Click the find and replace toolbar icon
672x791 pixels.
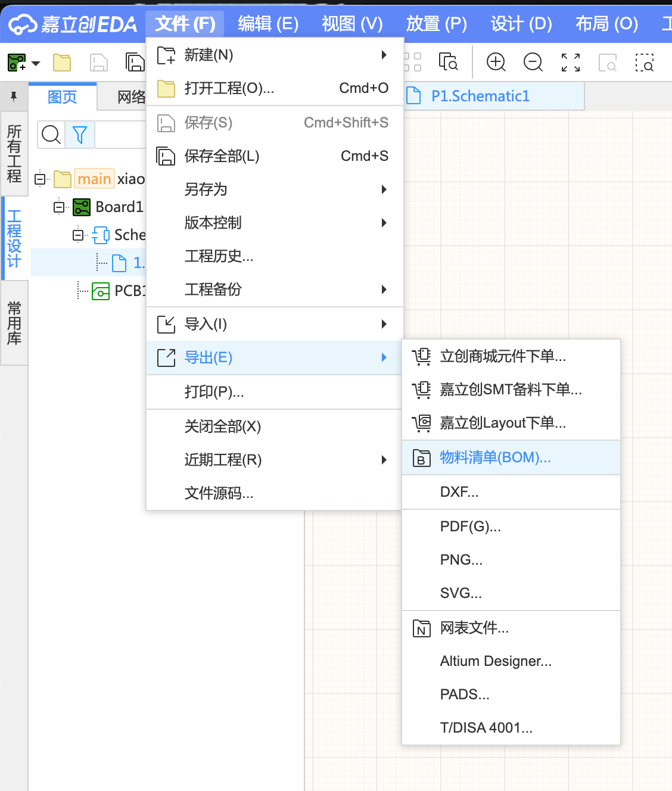(x=448, y=62)
